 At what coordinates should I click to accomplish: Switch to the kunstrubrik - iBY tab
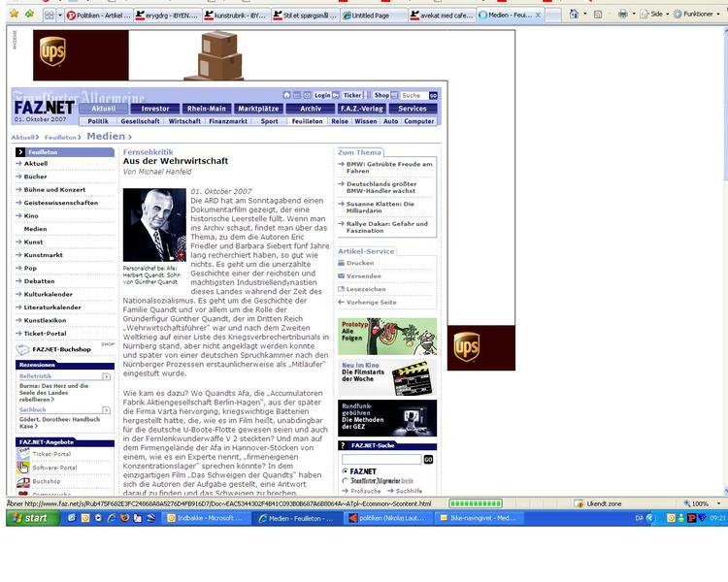[x=236, y=16]
